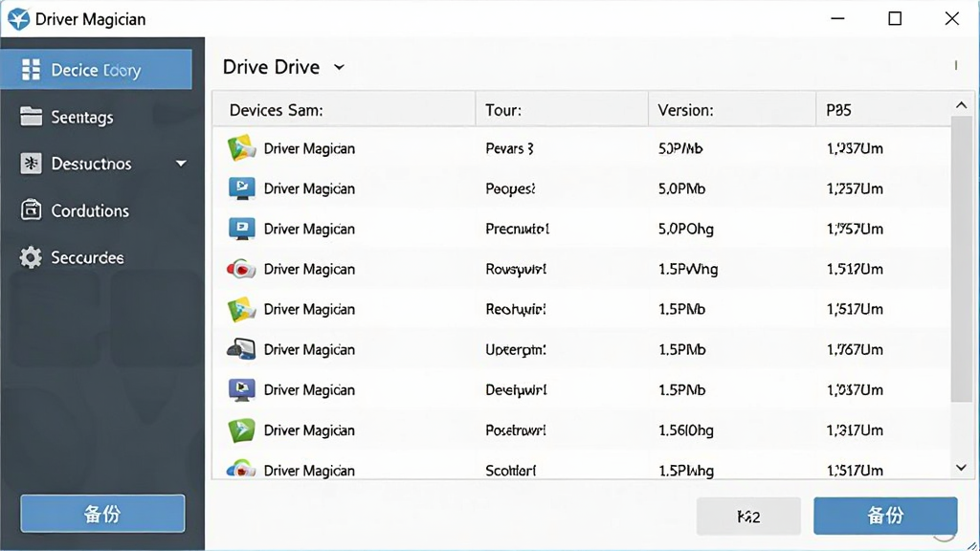Maximize the Driver Magician window

coord(895,19)
